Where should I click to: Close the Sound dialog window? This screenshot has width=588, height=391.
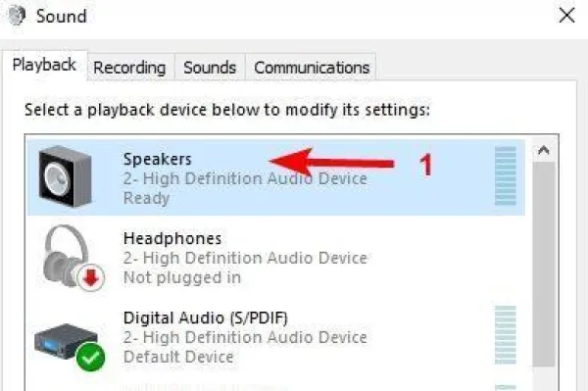tap(566, 16)
